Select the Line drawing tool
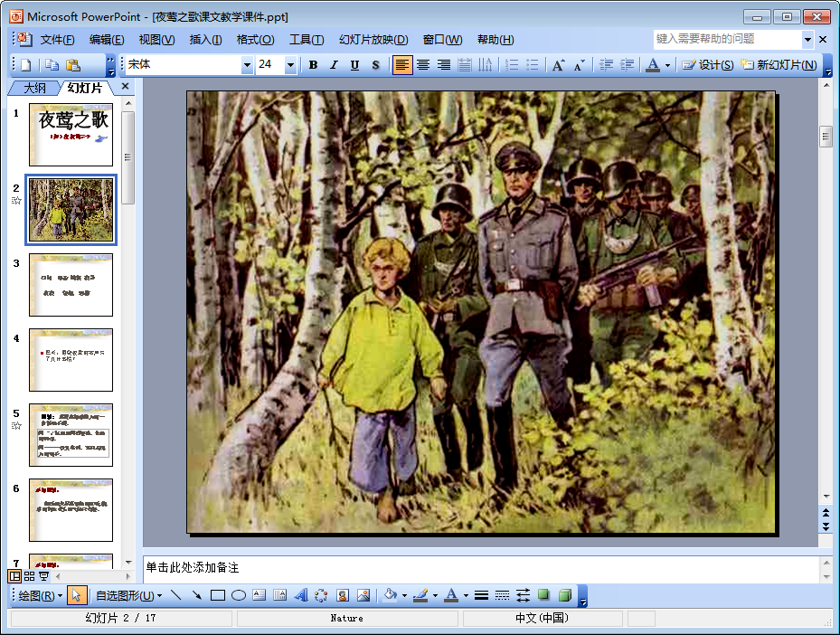 coord(175,595)
